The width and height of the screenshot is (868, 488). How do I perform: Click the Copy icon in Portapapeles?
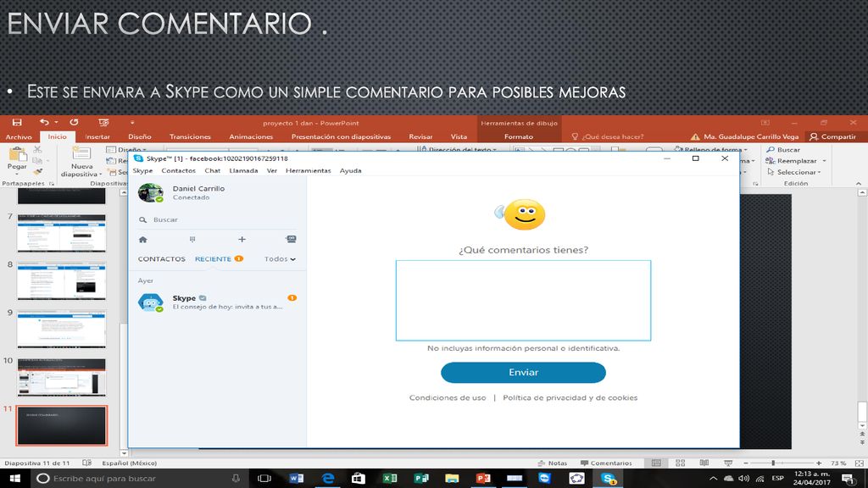[x=37, y=161]
